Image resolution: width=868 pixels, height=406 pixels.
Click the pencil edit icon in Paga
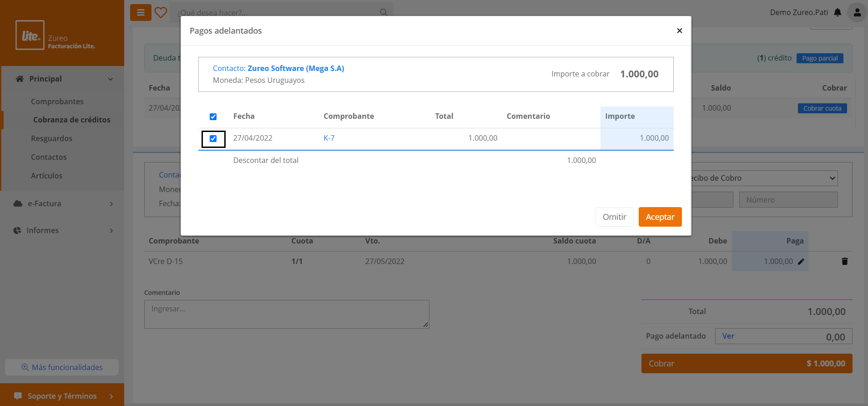coord(801,261)
